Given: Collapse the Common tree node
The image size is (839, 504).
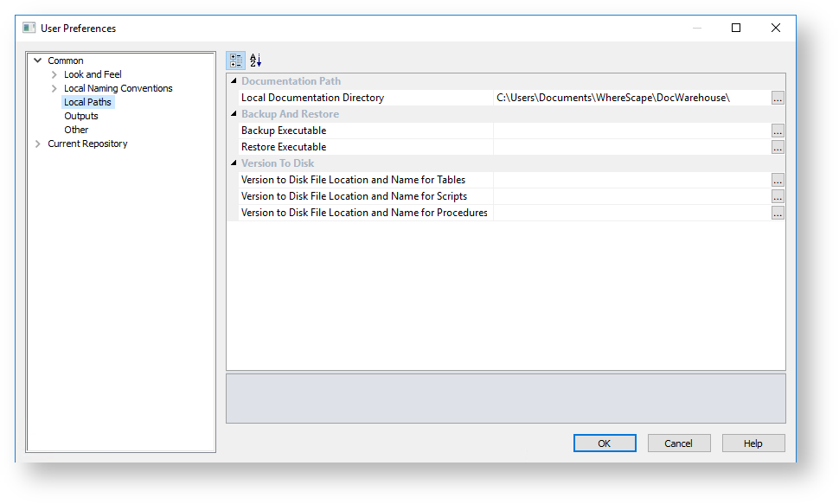Looking at the screenshot, I should [37, 61].
